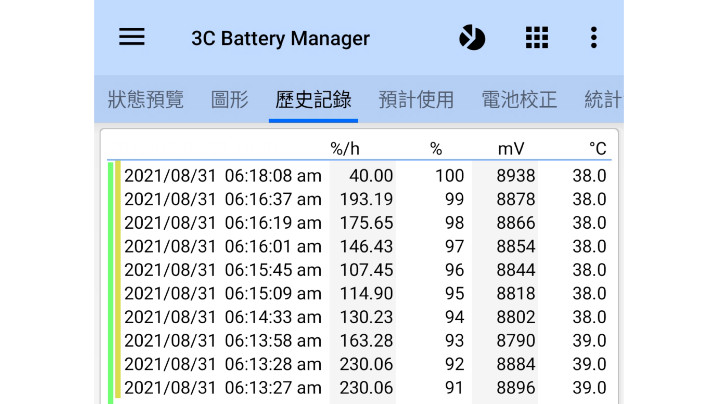Switch to the 預計使用 tab
Screen dimensions: 718x404
[416, 99]
